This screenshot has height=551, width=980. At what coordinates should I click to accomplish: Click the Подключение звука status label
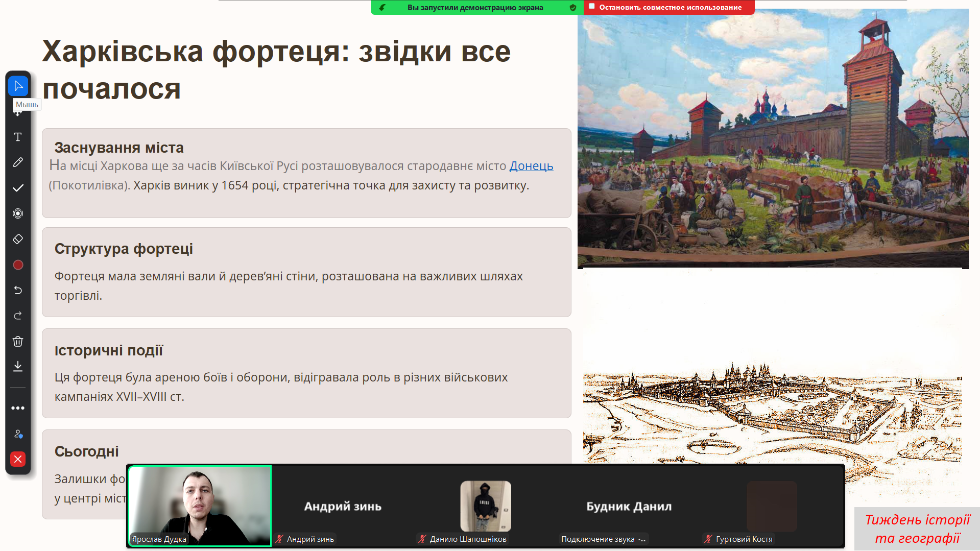[x=603, y=539]
